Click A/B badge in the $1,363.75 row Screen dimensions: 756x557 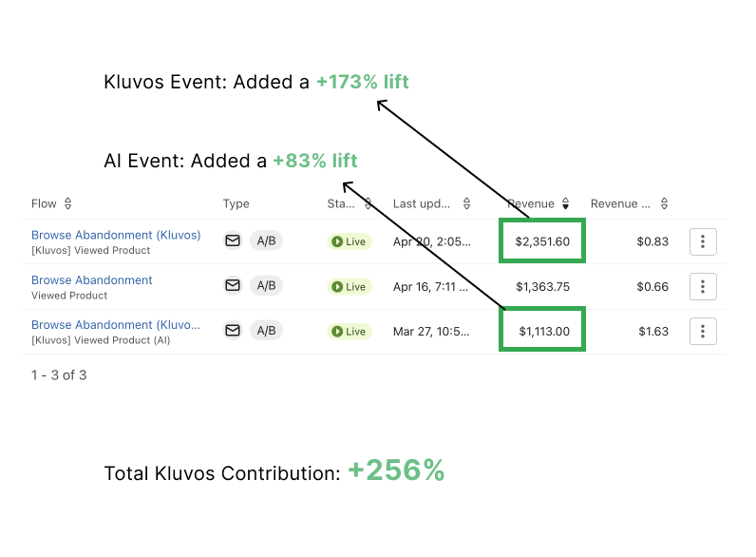pyautogui.click(x=266, y=285)
